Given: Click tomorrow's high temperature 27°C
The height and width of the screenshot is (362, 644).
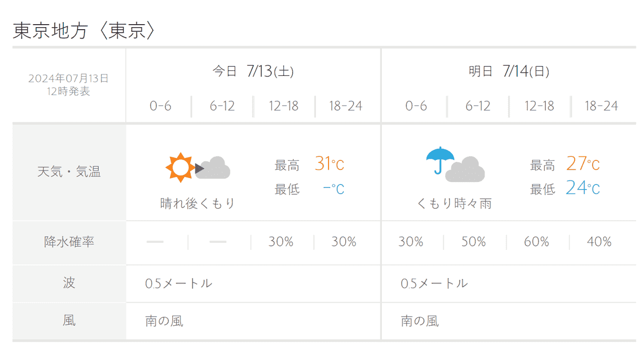Looking at the screenshot, I should 583,164.
